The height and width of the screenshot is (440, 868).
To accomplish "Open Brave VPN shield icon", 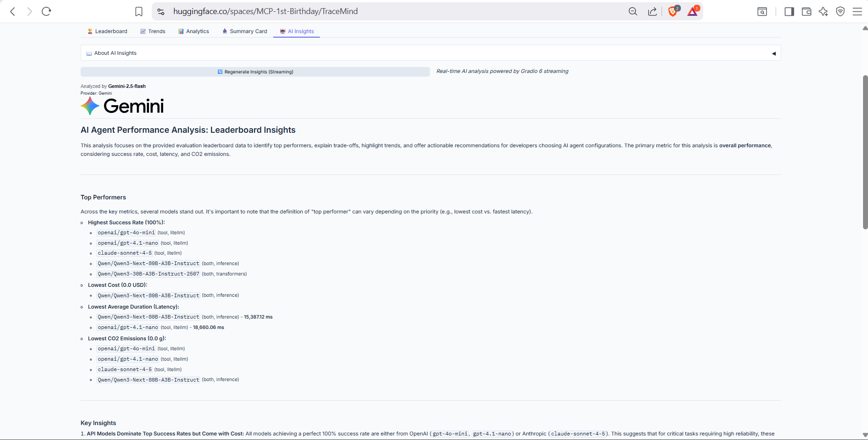I will (840, 11).
